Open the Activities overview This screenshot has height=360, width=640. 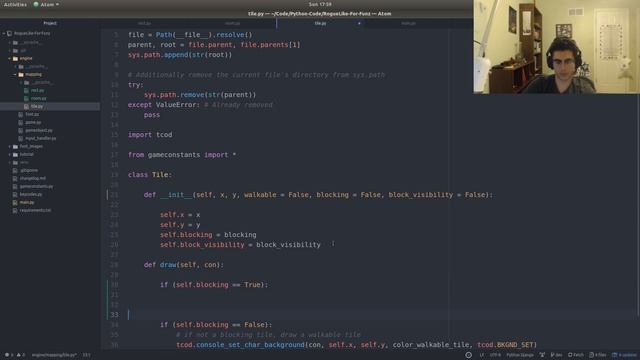pyautogui.click(x=15, y=4)
